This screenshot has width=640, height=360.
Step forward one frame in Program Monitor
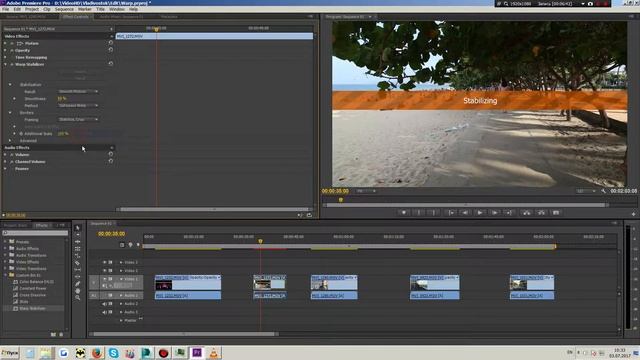pos(494,213)
